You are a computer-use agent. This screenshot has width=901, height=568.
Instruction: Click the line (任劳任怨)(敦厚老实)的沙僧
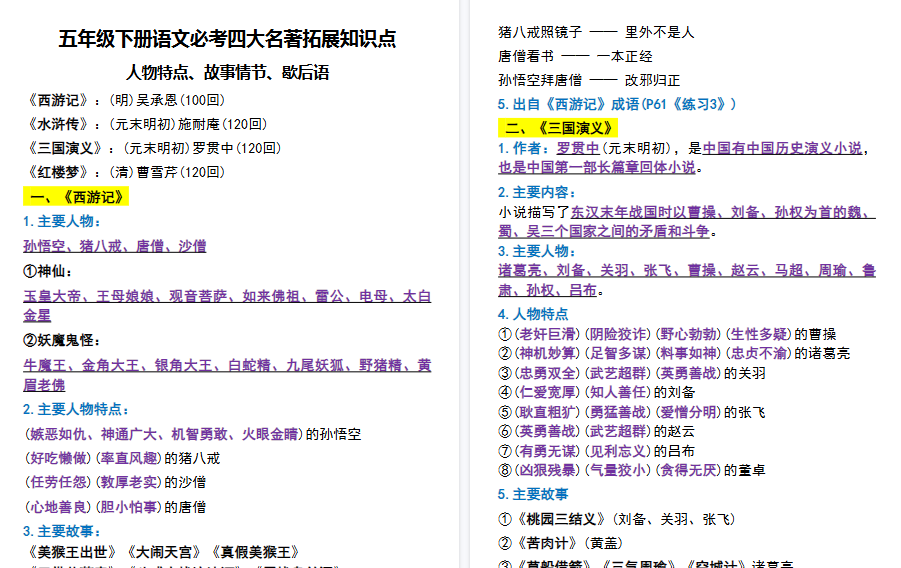[x=115, y=482]
